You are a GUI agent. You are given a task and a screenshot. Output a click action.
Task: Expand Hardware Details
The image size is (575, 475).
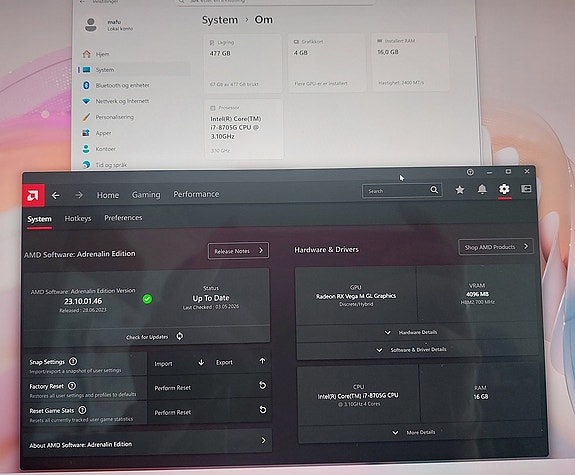click(x=417, y=332)
